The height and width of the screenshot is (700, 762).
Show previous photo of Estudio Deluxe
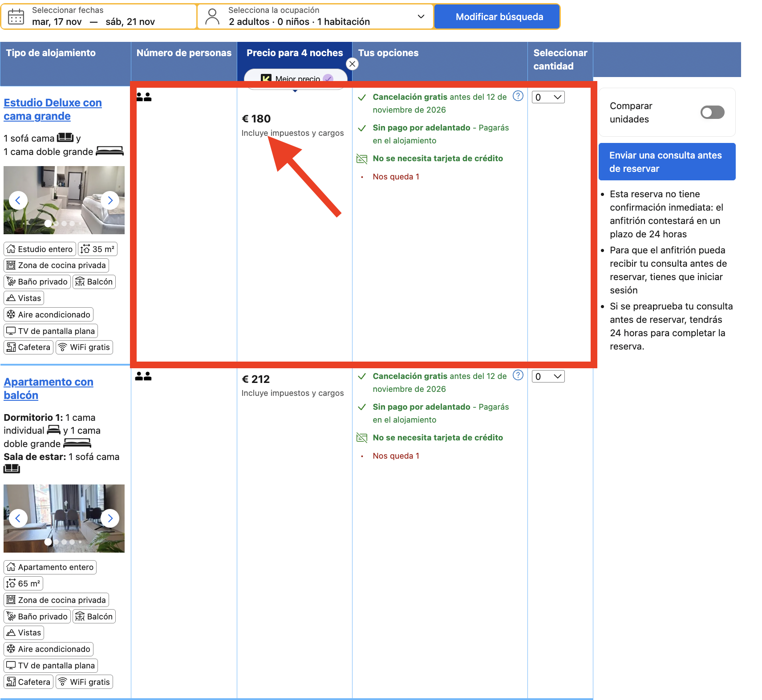18,200
